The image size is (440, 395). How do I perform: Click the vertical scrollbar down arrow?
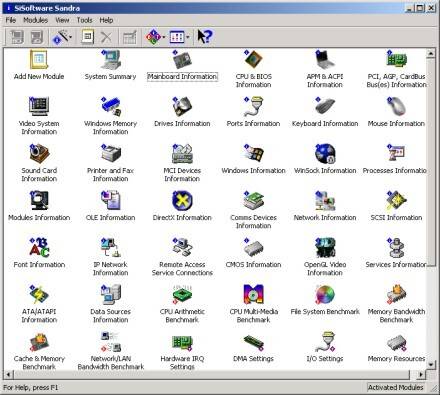click(431, 365)
